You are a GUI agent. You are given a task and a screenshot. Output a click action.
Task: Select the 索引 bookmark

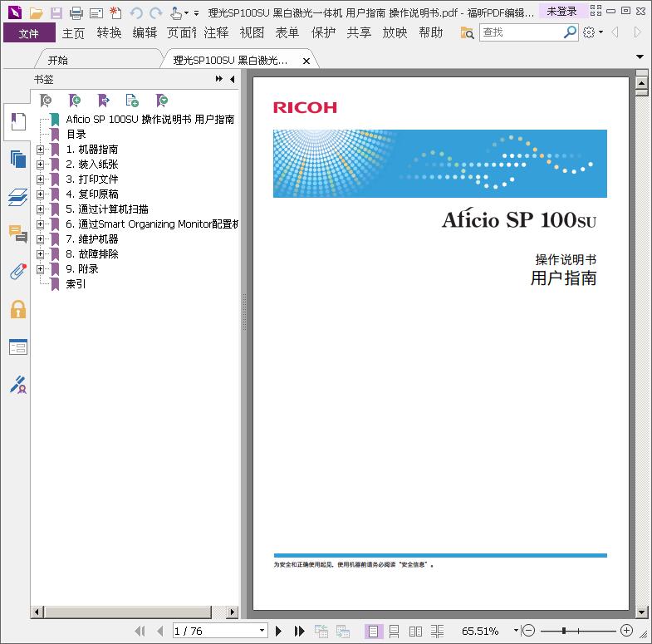pyautogui.click(x=76, y=284)
